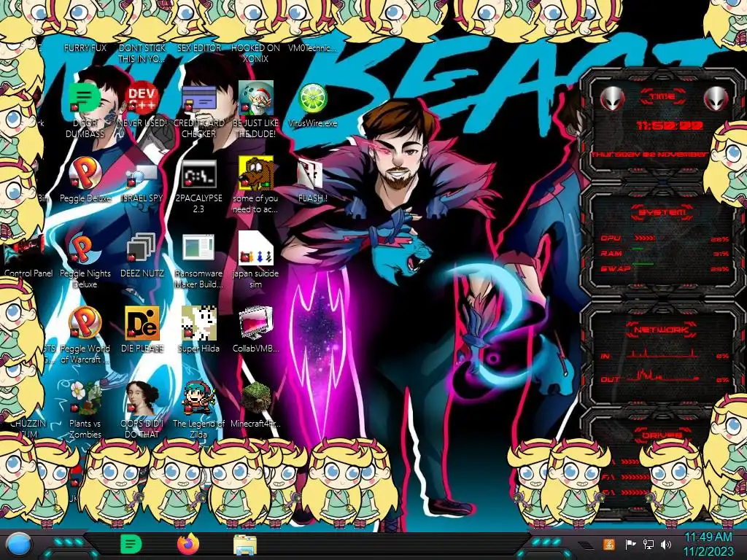This screenshot has height=560, width=747.
Task: Open the japan suicide sim file
Action: click(255, 249)
